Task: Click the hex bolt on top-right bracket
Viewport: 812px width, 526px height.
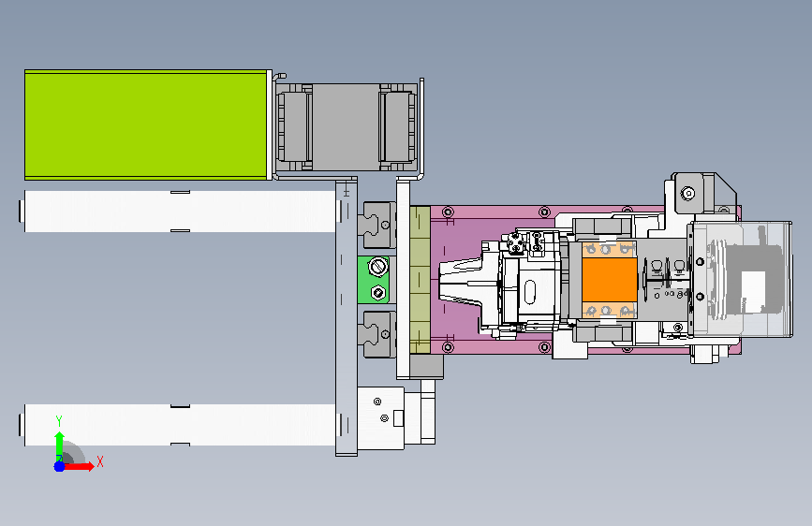Action: pos(687,193)
